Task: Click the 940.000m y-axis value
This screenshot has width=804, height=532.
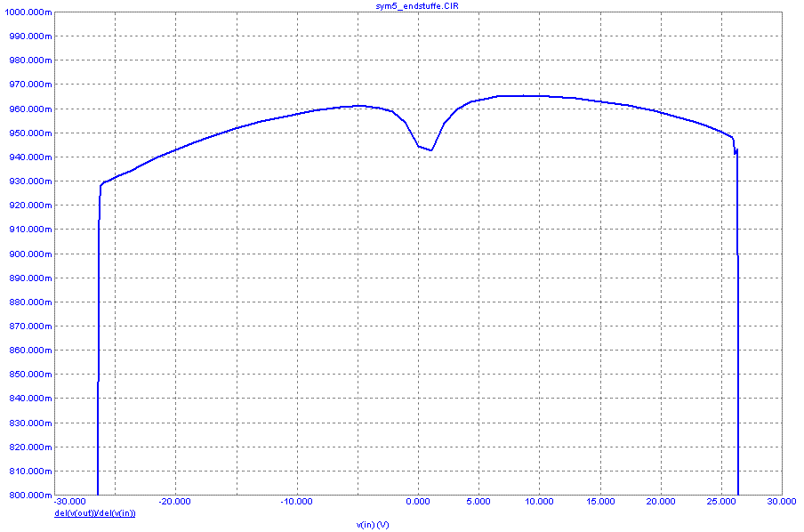Action: tap(31, 157)
